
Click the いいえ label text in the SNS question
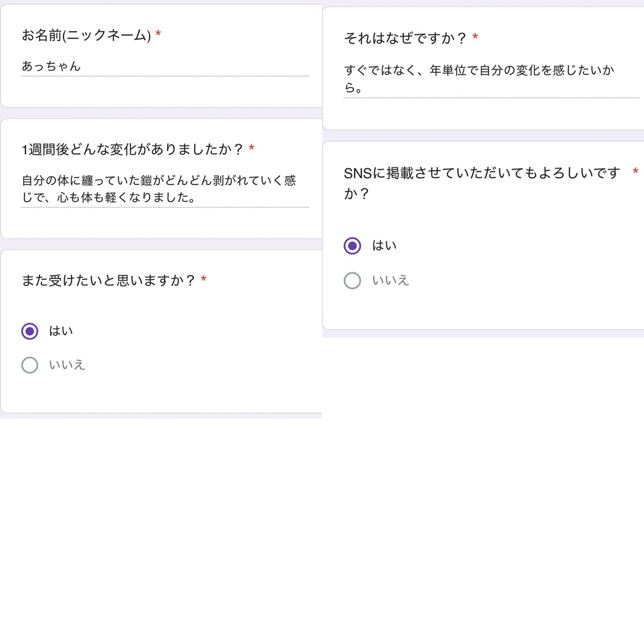pos(391,280)
